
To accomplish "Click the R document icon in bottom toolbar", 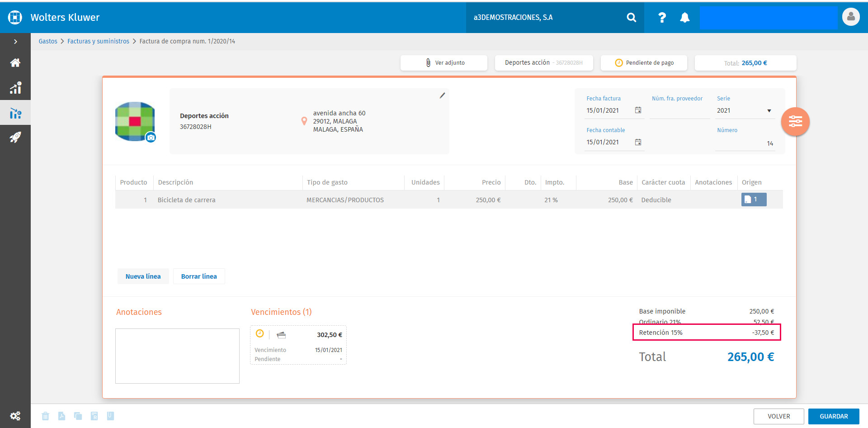I will 94,416.
